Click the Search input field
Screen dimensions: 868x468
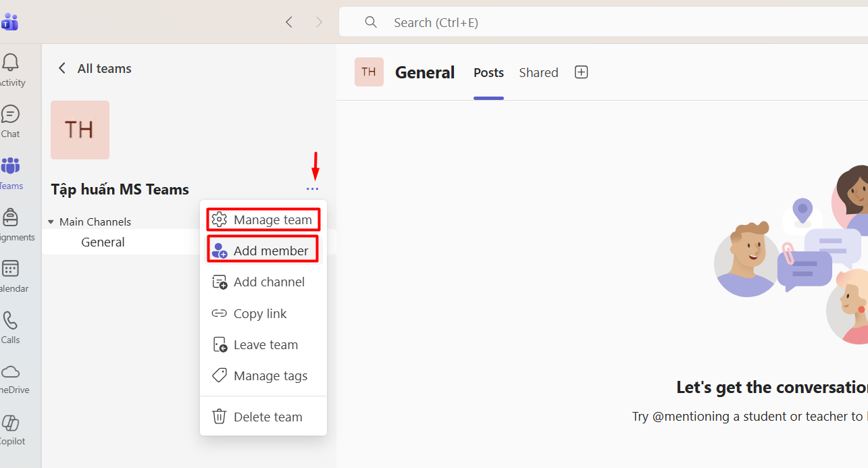click(608, 22)
